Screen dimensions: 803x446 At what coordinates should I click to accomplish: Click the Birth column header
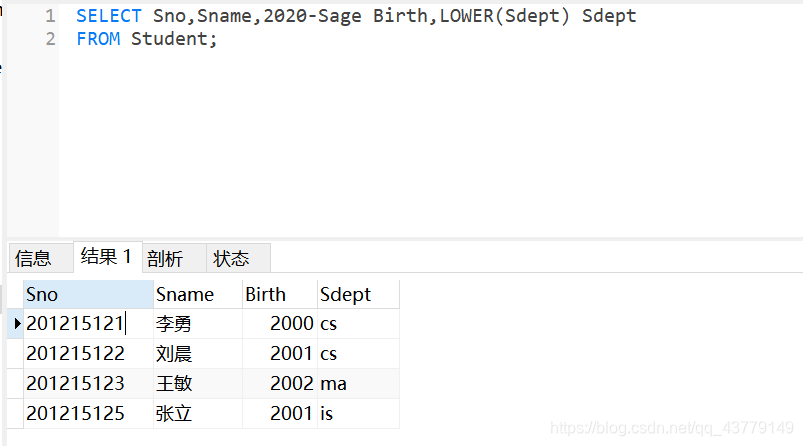[x=280, y=294]
